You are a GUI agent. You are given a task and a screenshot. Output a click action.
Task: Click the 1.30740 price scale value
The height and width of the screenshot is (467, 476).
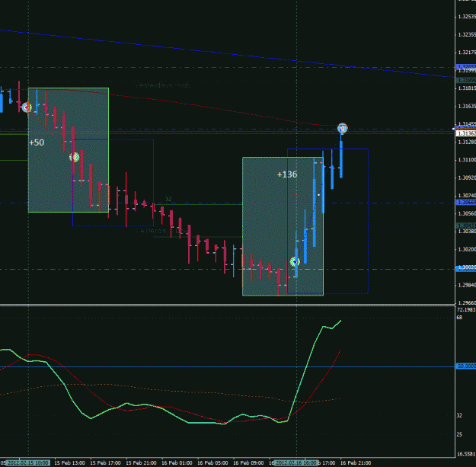click(467, 196)
